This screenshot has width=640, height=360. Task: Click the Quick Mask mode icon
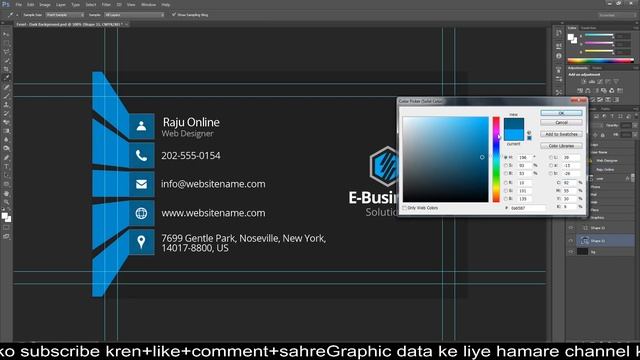pyautogui.click(x=6, y=228)
